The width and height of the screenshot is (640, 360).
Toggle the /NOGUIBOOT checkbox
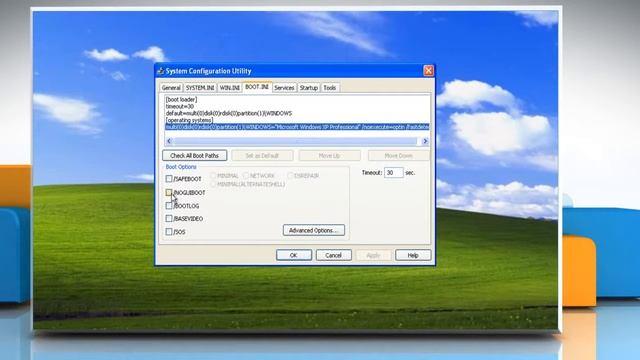coord(169,192)
